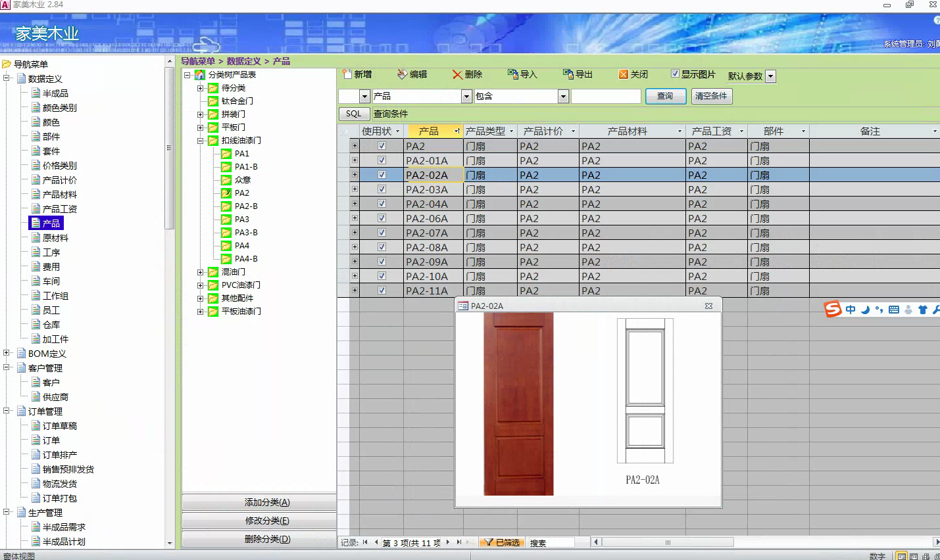This screenshot has width=940, height=560.
Task: Click 数据定义 in the breadcrumb
Action: (x=244, y=61)
